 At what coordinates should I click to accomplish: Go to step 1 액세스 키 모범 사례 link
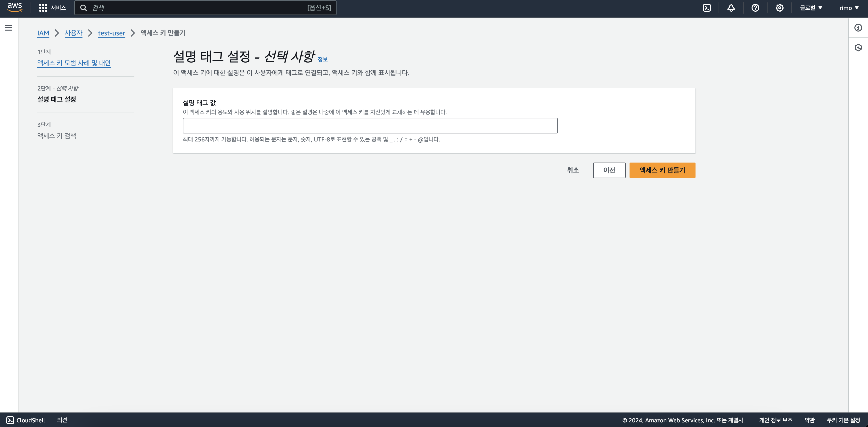click(x=74, y=63)
